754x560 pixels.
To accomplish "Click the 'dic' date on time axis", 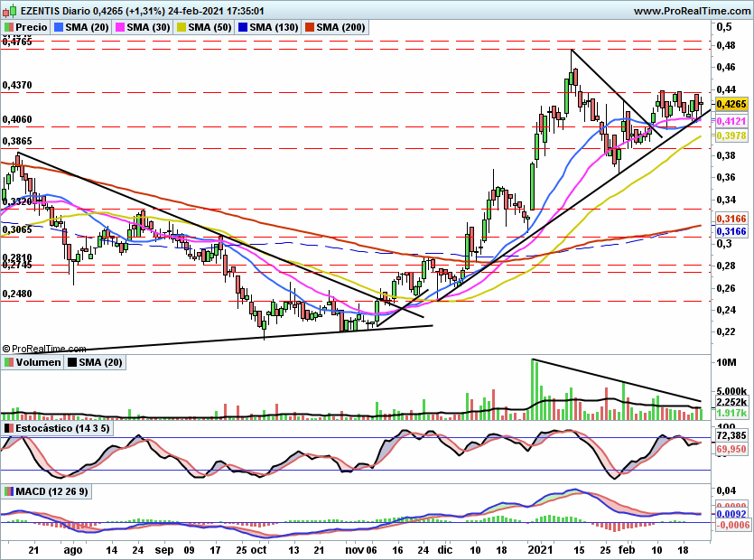I will pos(445,550).
